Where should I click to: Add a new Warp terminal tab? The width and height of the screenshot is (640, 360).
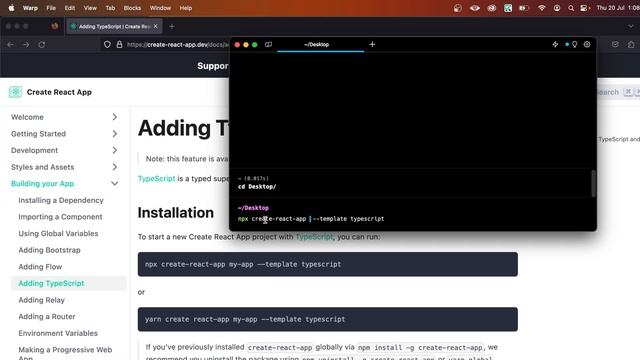pos(372,44)
